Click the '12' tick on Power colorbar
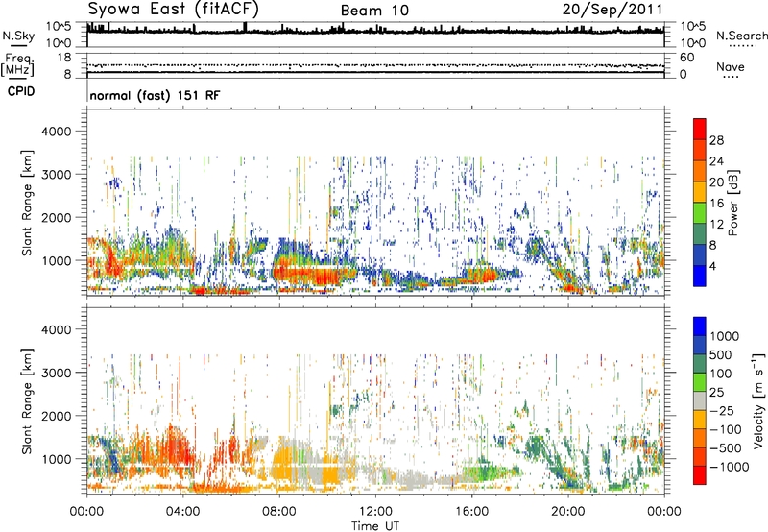This screenshot has height=532, width=768. 716,225
